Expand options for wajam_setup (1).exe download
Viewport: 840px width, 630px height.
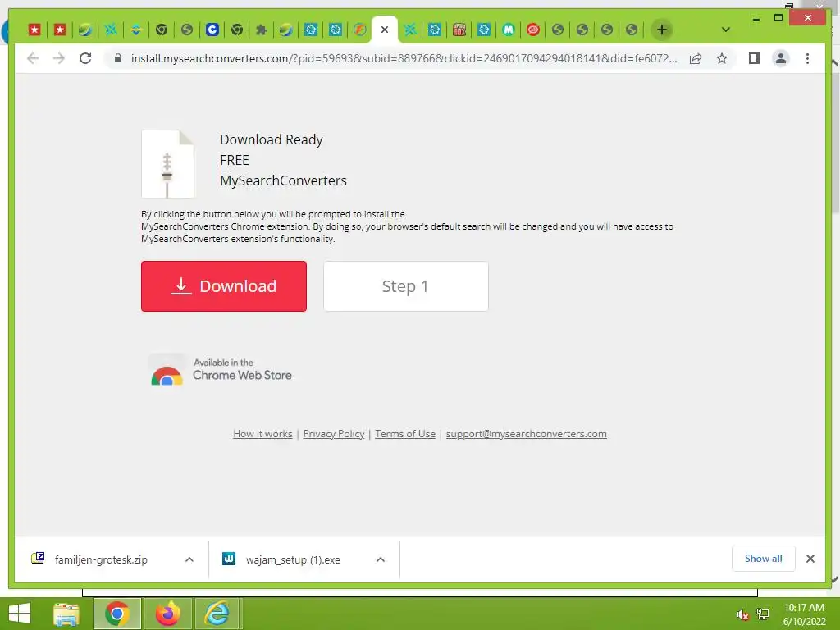point(381,559)
